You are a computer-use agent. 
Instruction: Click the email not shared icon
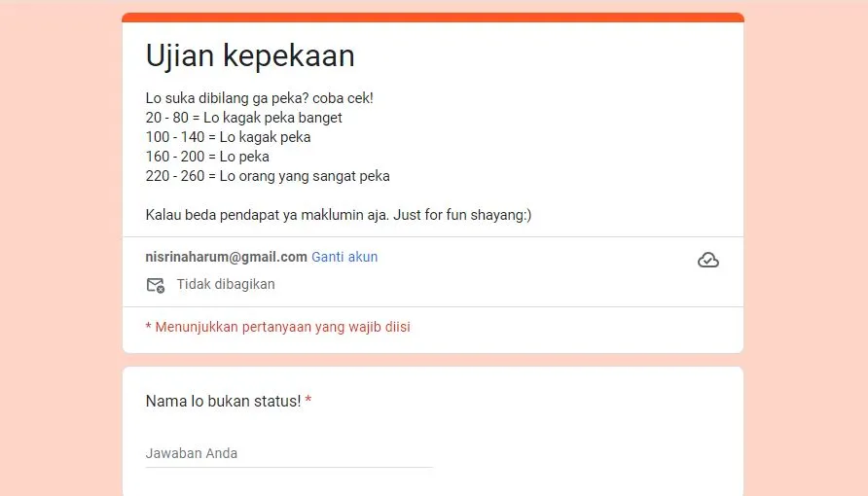pos(156,285)
